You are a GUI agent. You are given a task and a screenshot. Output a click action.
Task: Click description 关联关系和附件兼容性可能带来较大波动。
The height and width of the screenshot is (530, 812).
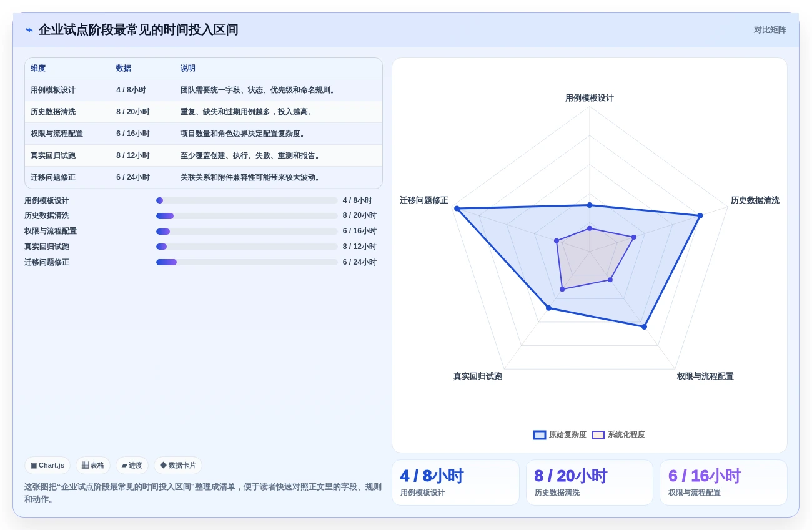[251, 177]
